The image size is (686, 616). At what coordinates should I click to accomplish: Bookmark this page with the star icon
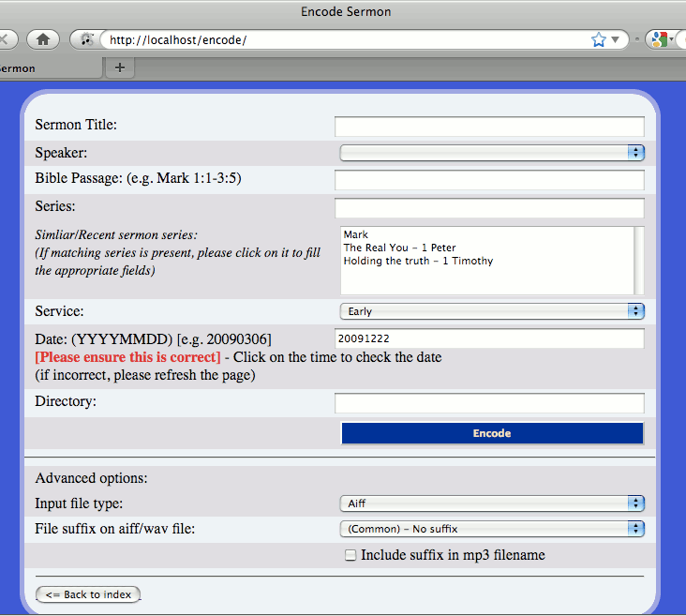coord(598,39)
